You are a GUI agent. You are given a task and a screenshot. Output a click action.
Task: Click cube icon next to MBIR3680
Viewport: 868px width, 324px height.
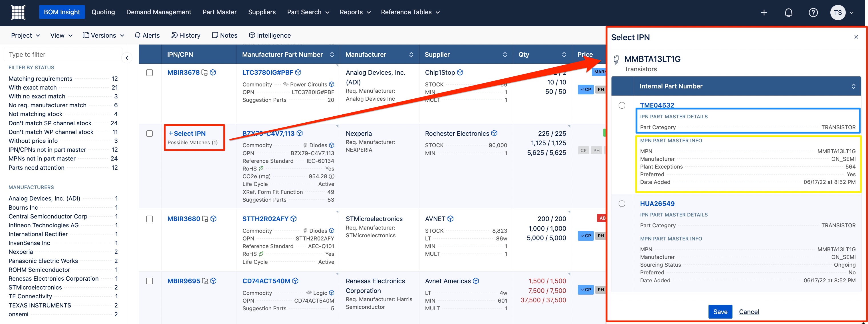pos(214,218)
